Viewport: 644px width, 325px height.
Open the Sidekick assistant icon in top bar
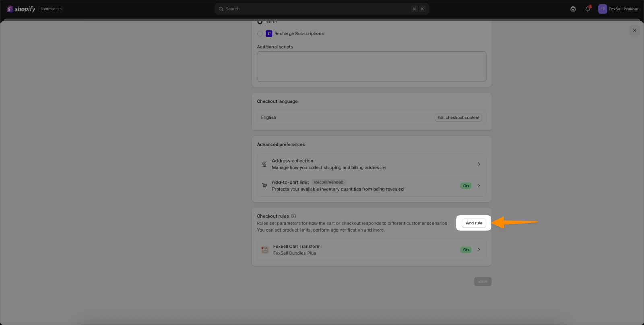(x=573, y=9)
